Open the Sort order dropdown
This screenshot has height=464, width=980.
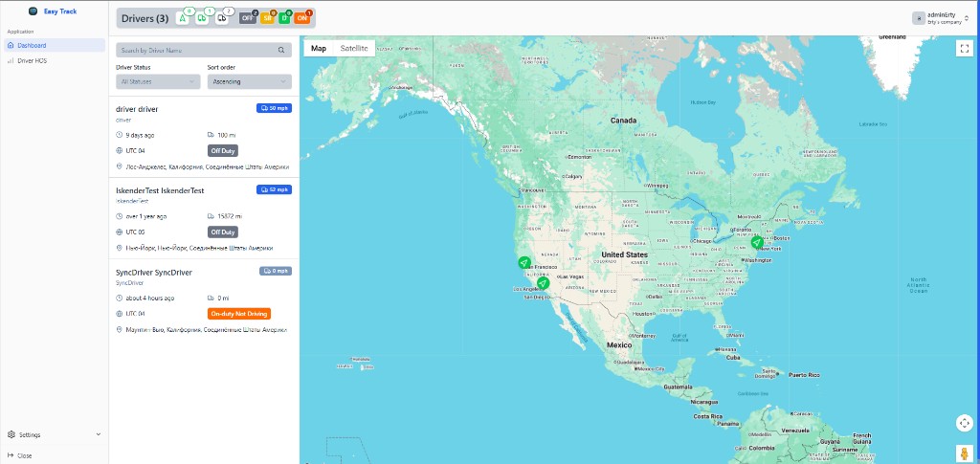pyautogui.click(x=250, y=82)
